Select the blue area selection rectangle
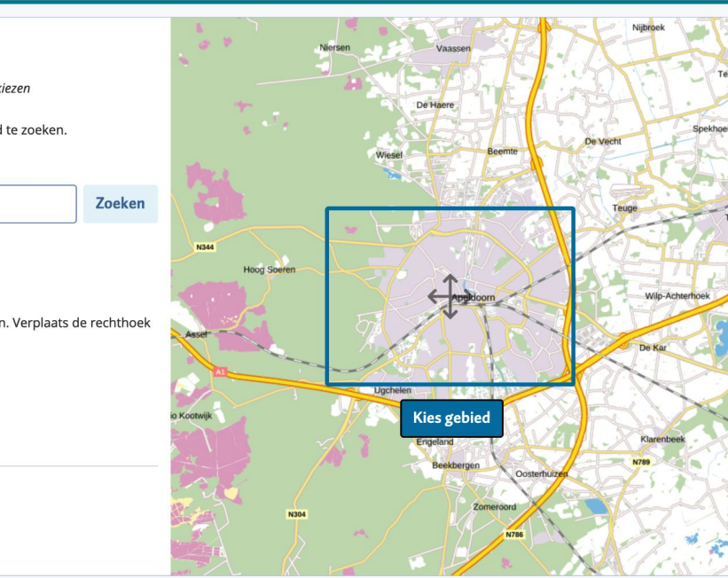Image resolution: width=728 pixels, height=578 pixels. tap(450, 211)
